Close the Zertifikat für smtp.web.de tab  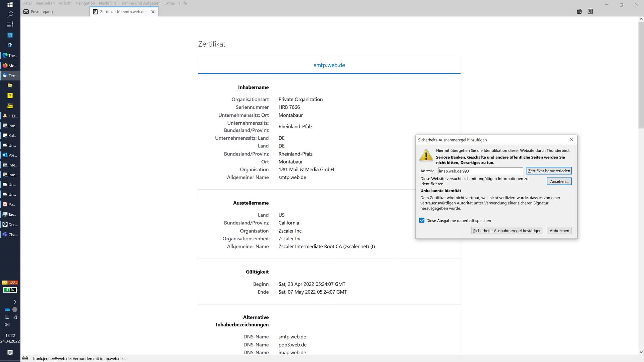(x=153, y=12)
